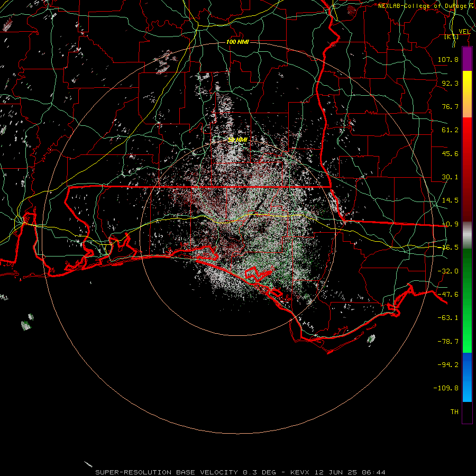Viewport: 476px width, 476px height.
Task: Click the -0.9 value on velocity scale
Action: click(450, 224)
